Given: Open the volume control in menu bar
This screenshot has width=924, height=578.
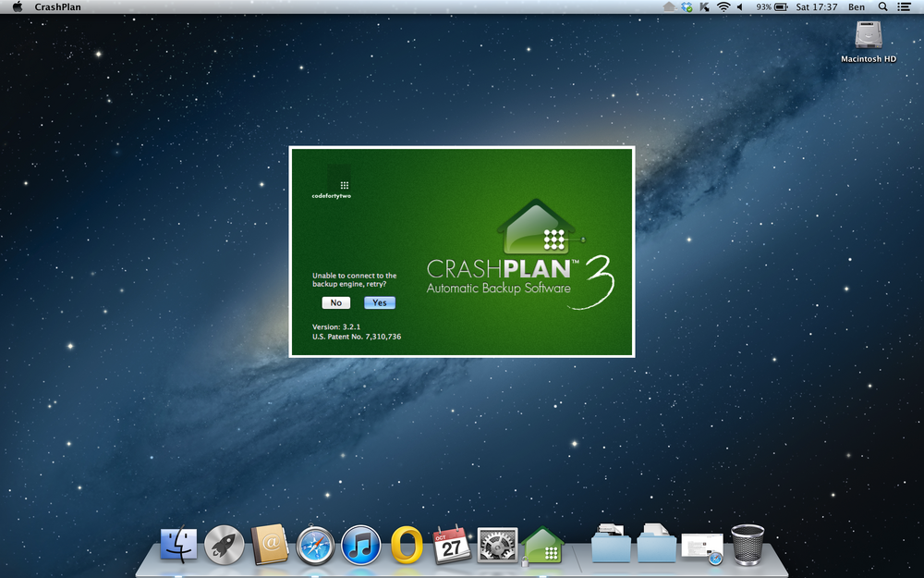Looking at the screenshot, I should tap(740, 7).
